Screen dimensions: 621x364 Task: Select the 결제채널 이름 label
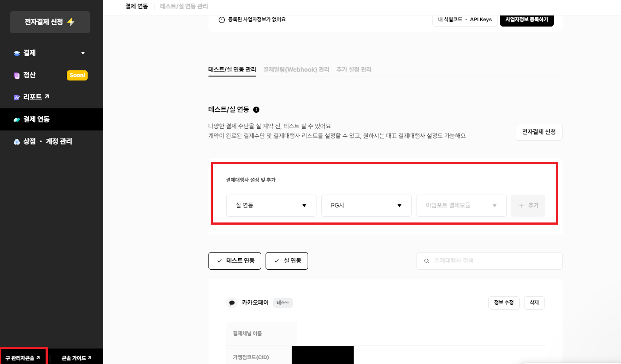(x=247, y=333)
